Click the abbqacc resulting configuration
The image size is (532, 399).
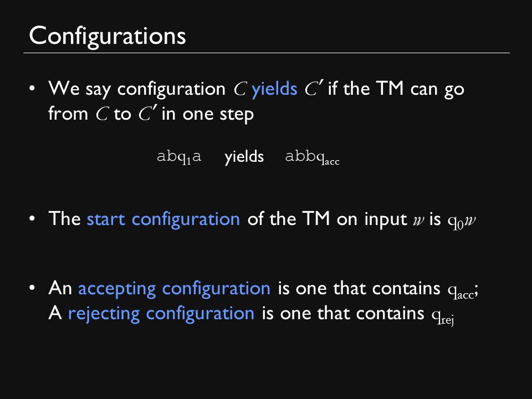point(312,157)
